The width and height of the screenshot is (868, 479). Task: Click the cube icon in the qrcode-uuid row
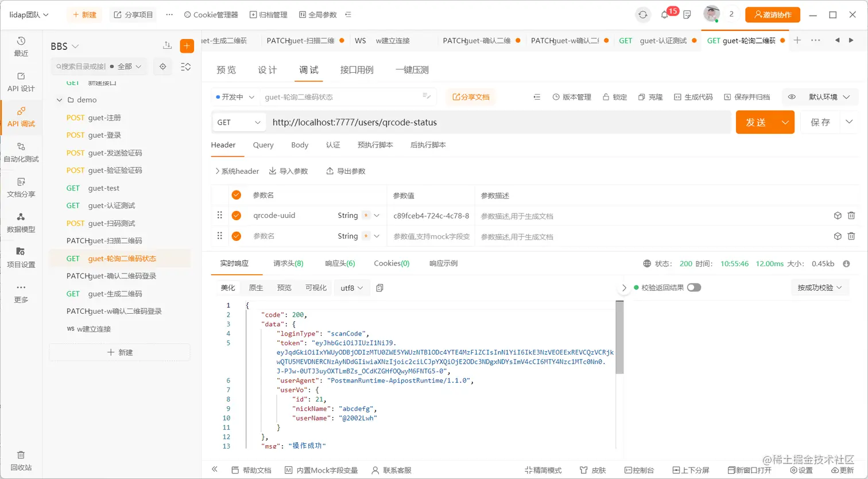click(x=838, y=216)
